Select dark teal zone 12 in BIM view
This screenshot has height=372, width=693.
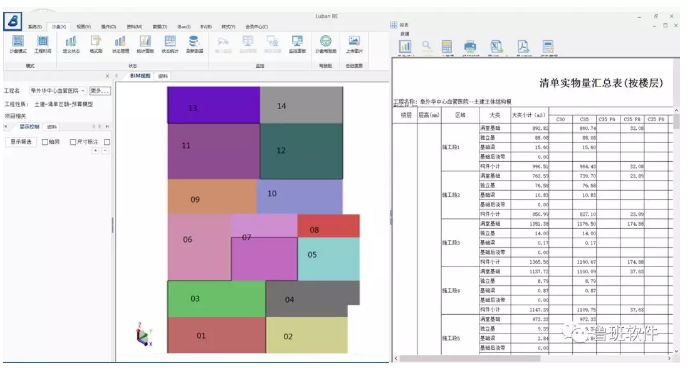click(301, 151)
